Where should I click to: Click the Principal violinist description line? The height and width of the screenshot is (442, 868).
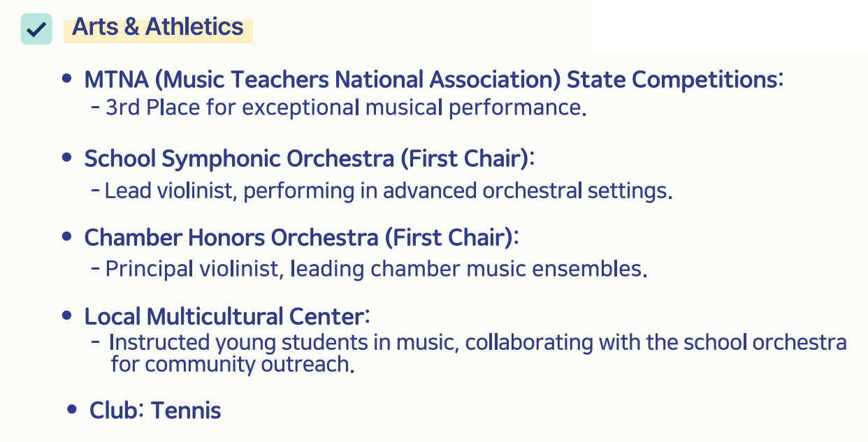(x=376, y=269)
